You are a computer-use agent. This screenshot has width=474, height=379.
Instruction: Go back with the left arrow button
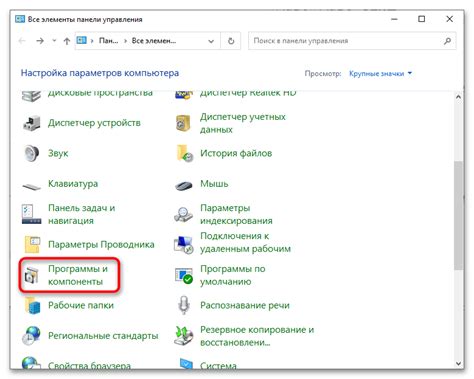point(22,41)
